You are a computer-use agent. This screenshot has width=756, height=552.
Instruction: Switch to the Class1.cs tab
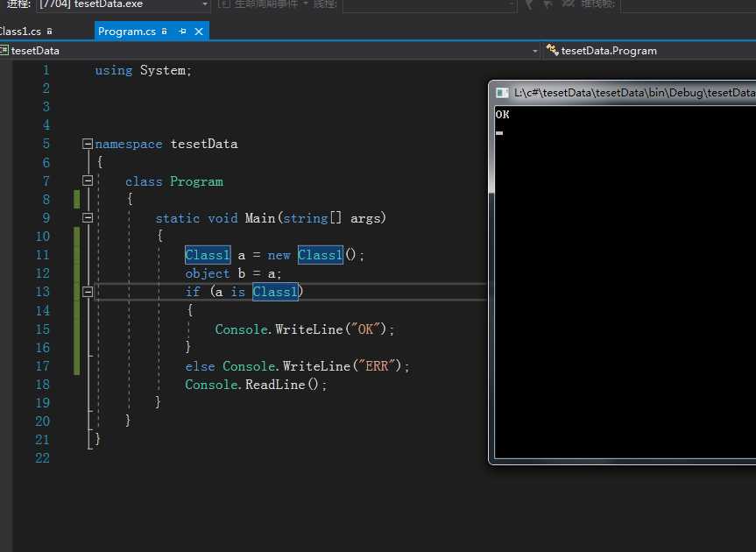tap(20, 32)
